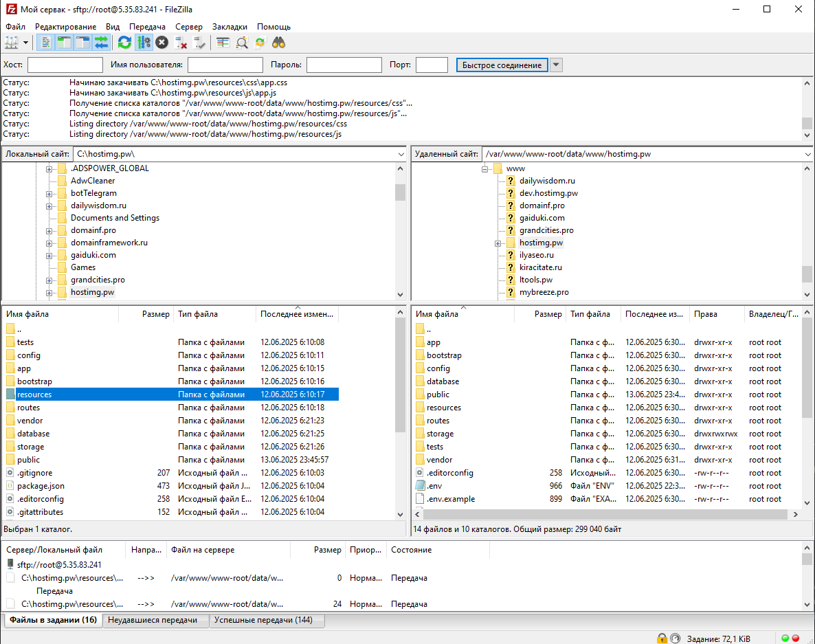The height and width of the screenshot is (644, 815).
Task: Toggle remote directory tree display
Action: pyautogui.click(x=82, y=43)
